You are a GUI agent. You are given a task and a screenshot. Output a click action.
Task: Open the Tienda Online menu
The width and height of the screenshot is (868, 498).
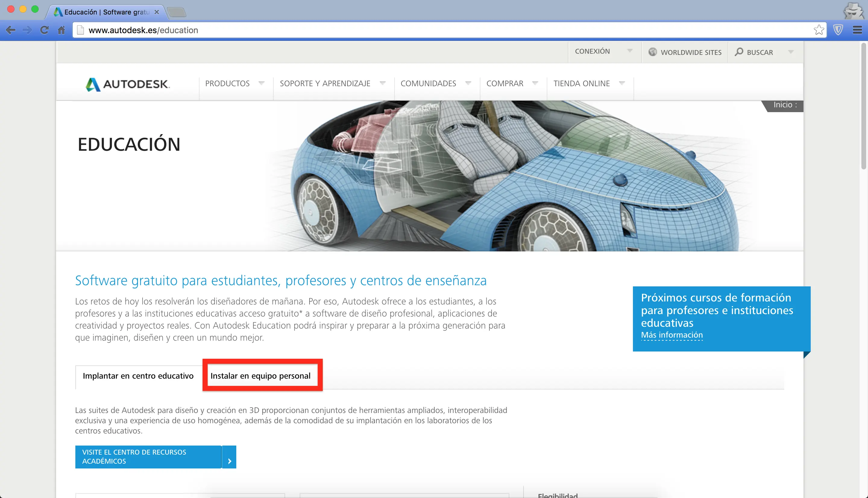point(581,84)
